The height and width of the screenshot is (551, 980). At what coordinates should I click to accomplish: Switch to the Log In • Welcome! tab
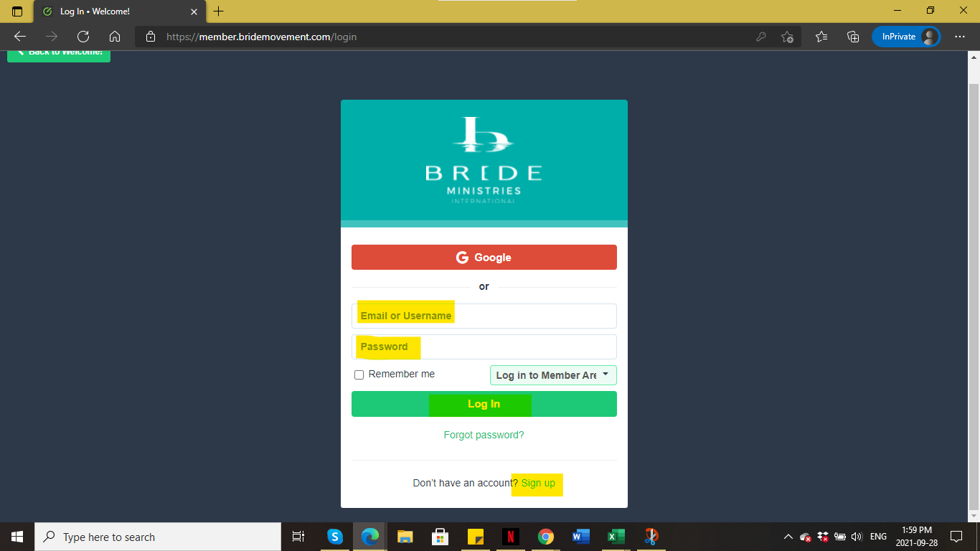[x=119, y=11]
